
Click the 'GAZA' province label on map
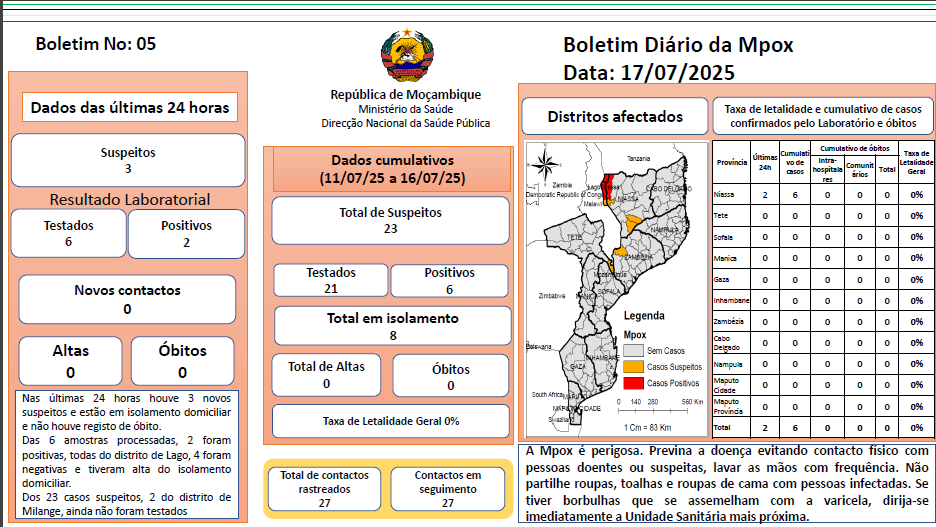pos(578,366)
